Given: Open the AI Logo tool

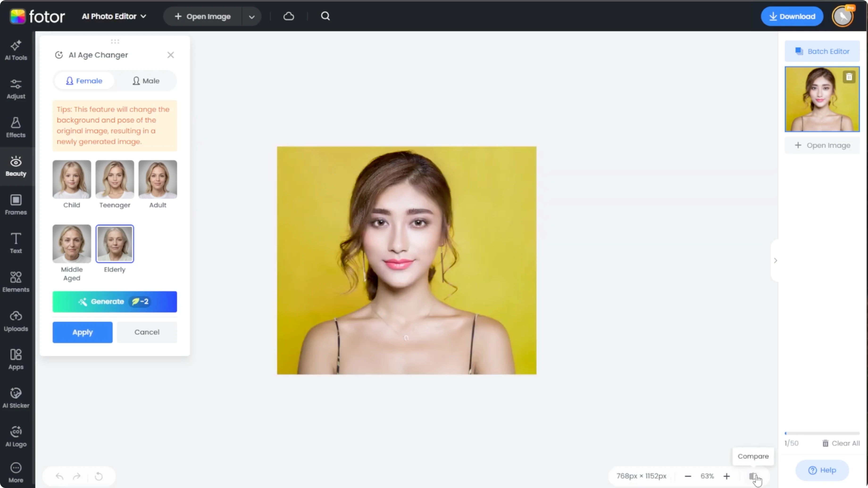Looking at the screenshot, I should [x=16, y=437].
